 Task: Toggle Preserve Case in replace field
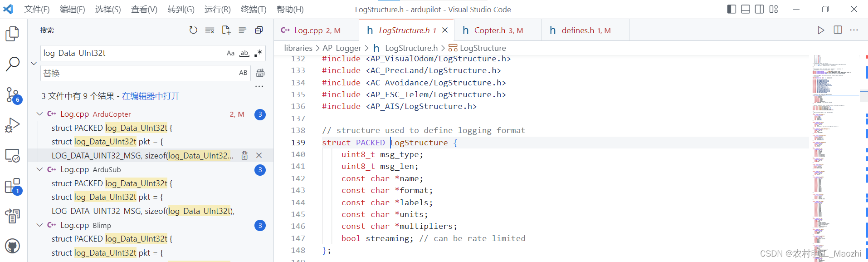[x=243, y=73]
